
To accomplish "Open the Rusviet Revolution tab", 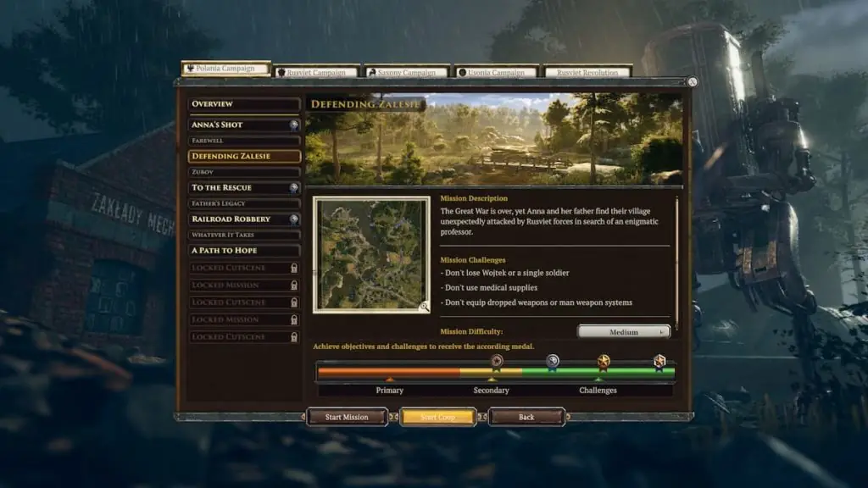I will pyautogui.click(x=587, y=72).
